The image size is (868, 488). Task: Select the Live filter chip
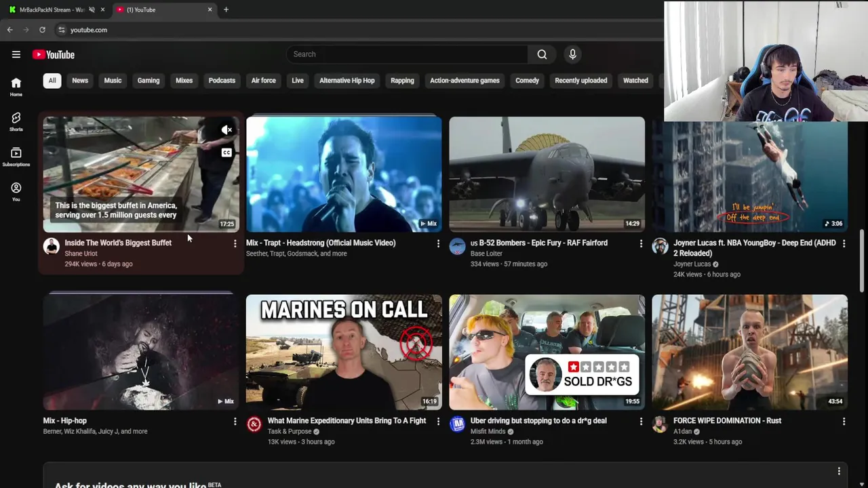(298, 81)
